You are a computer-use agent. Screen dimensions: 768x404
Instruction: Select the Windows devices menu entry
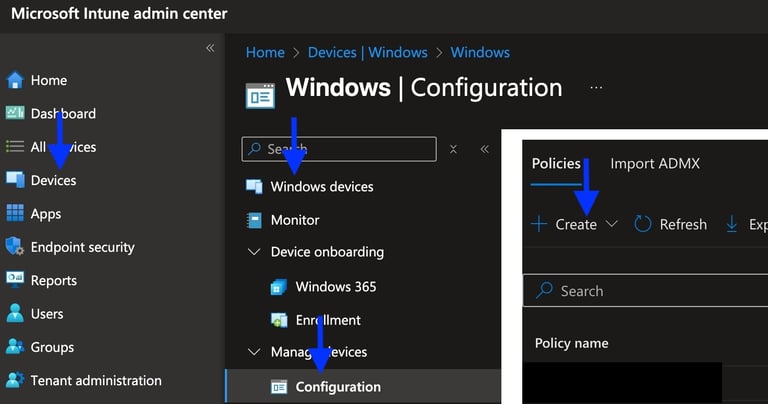point(322,187)
